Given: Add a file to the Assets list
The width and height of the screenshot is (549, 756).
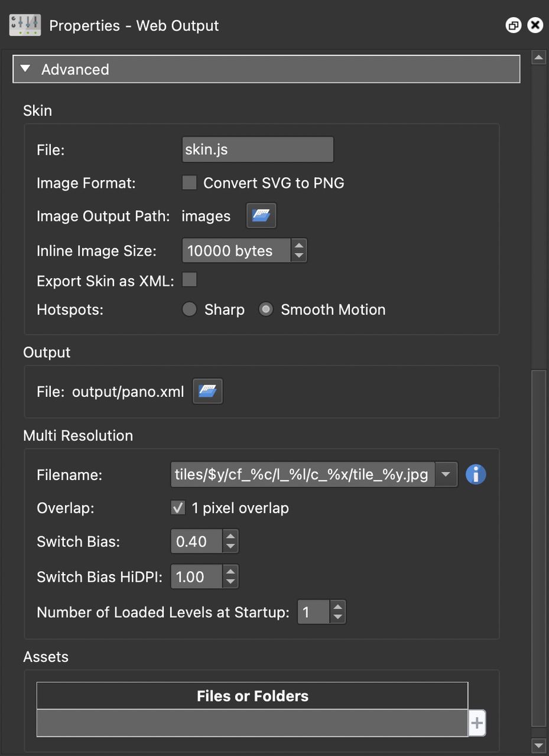Looking at the screenshot, I should click(476, 722).
